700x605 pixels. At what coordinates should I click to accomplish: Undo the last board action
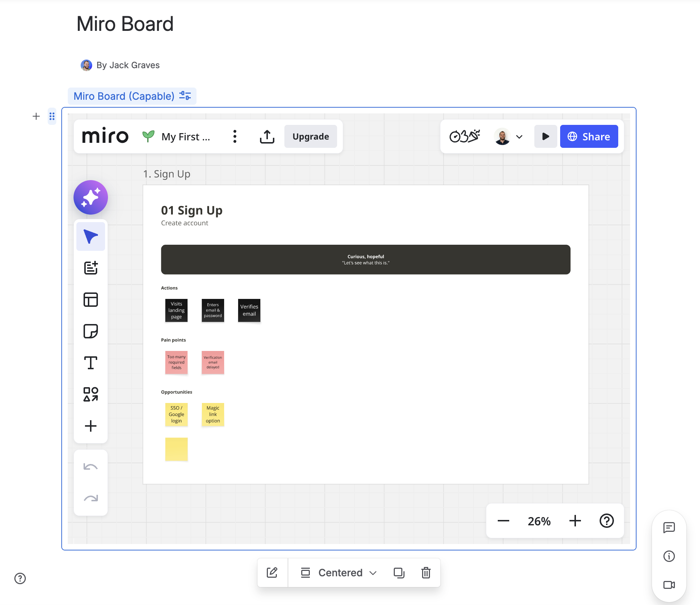tap(91, 467)
